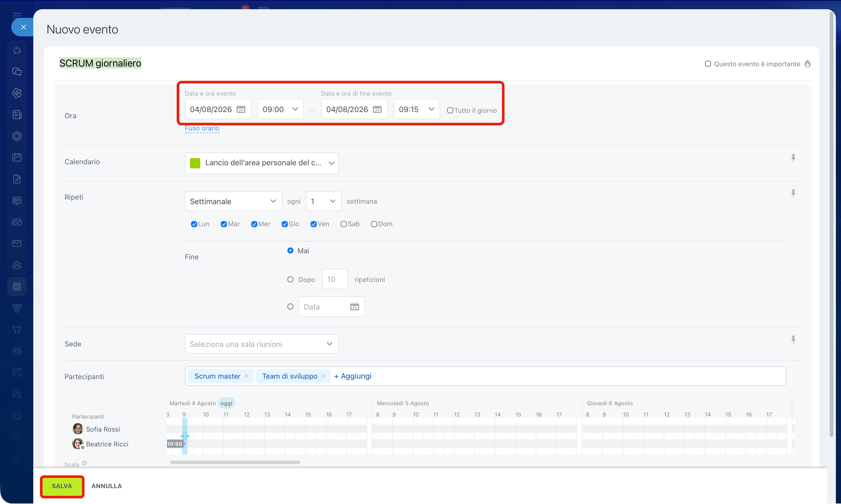Open the presentation board icon in sidebar
Screen dimensions: 841x504
coord(17,200)
